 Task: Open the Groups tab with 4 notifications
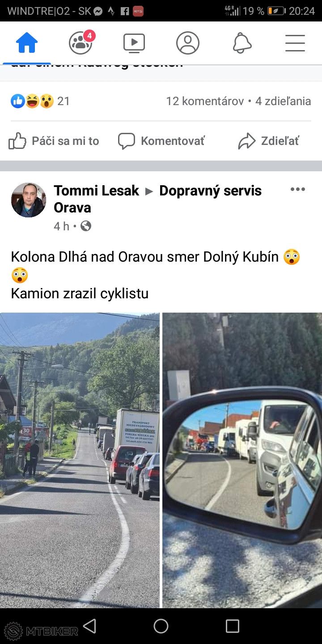click(x=81, y=42)
